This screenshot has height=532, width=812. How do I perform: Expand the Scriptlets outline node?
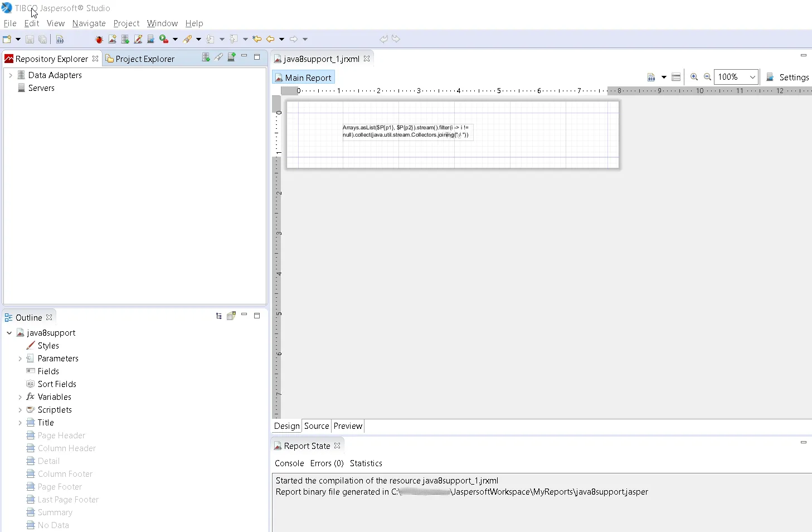click(20, 410)
